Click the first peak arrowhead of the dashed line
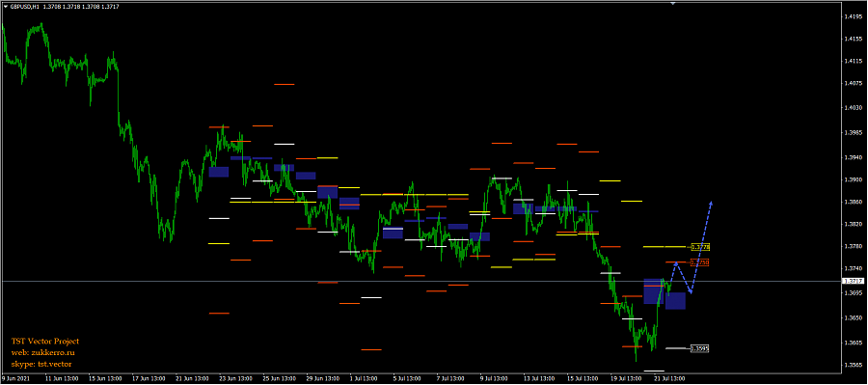The height and width of the screenshot is (385, 868). (676, 263)
